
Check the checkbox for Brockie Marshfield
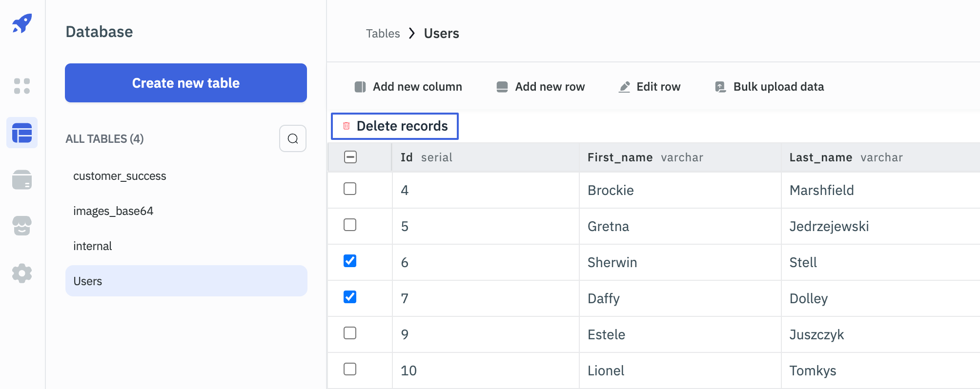coord(350,189)
